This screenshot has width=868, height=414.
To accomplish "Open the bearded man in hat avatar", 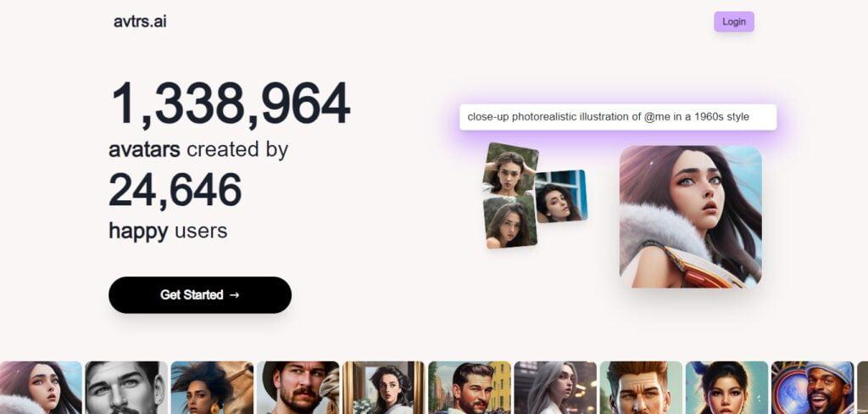I will click(298, 388).
